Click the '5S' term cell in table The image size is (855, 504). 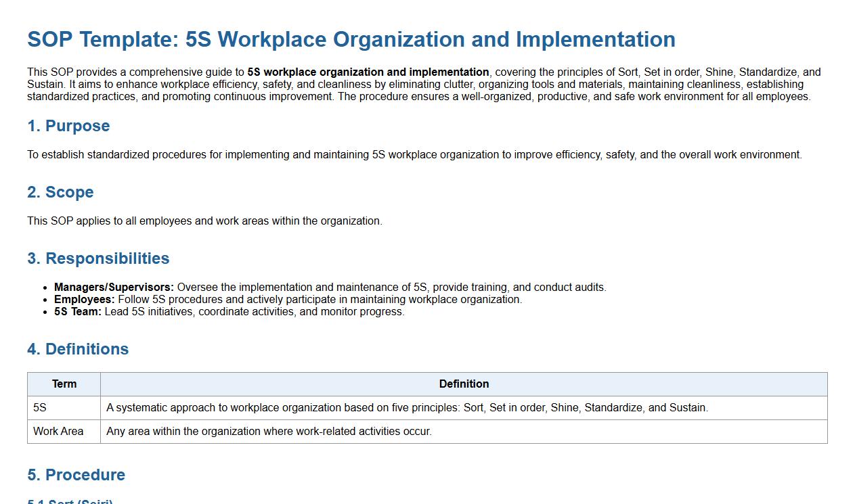tap(40, 408)
